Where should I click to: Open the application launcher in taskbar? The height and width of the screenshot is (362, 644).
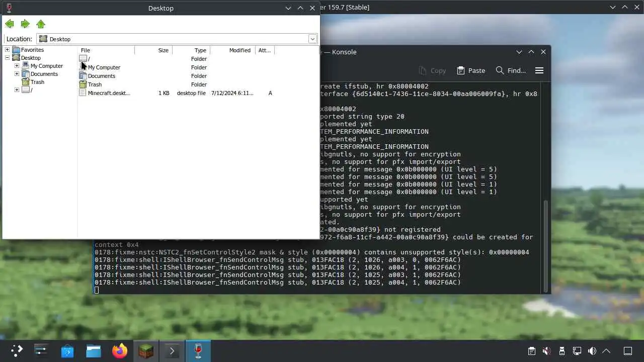click(17, 351)
